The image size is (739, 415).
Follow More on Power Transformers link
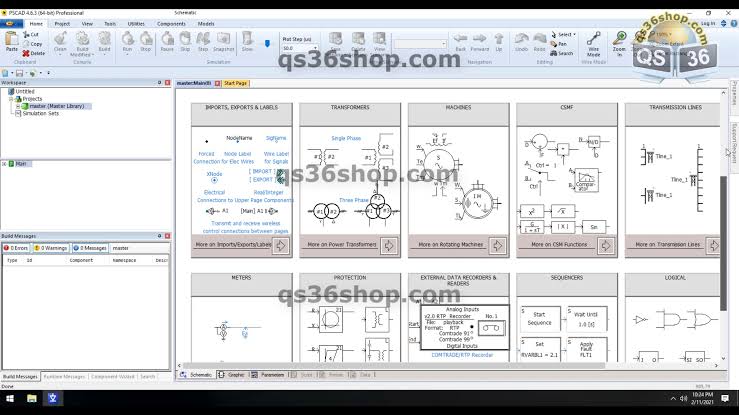(342, 245)
